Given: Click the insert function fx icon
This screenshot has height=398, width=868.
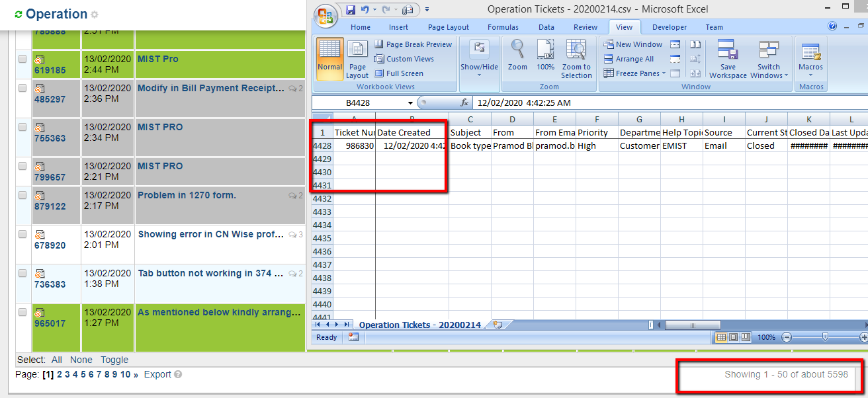Looking at the screenshot, I should 464,102.
